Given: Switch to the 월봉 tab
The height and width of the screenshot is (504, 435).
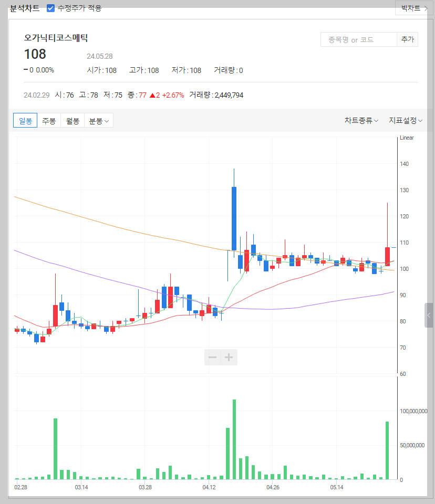Looking at the screenshot, I should (72, 121).
